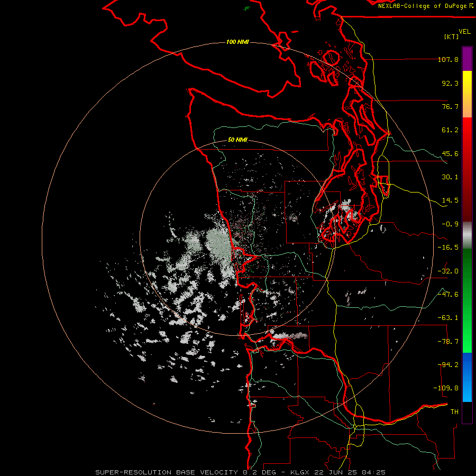The height and width of the screenshot is (476, 476).
Task: Click the -32.0 velocity scale value
Action: pos(448,271)
